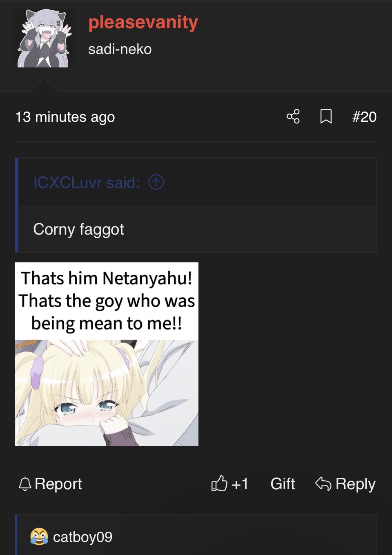Click the curved reply arrow icon

[323, 483]
